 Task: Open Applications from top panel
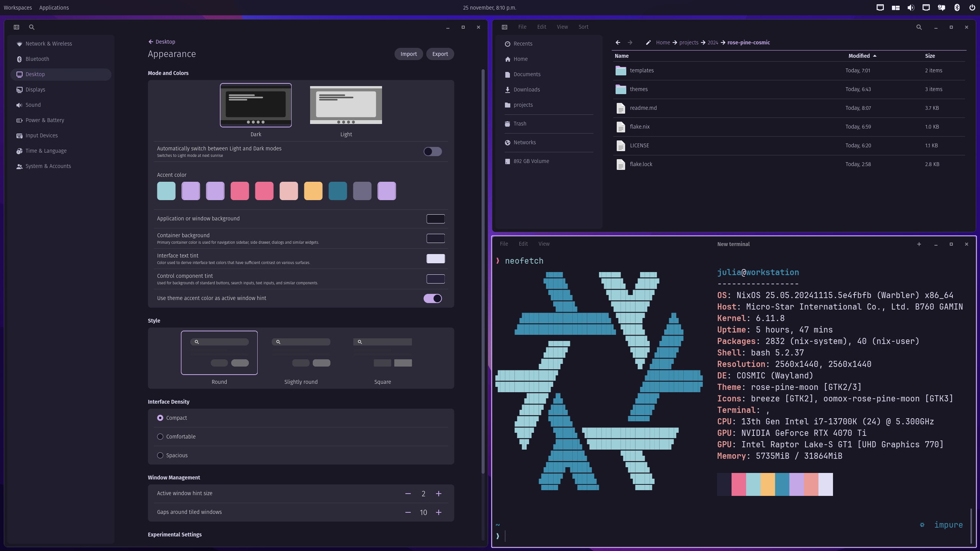[54, 8]
